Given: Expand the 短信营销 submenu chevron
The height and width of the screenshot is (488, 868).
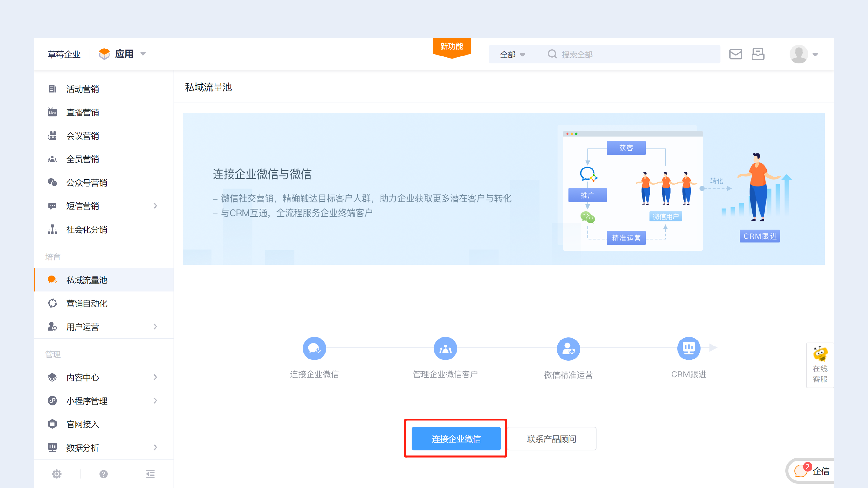Looking at the screenshot, I should tap(155, 206).
